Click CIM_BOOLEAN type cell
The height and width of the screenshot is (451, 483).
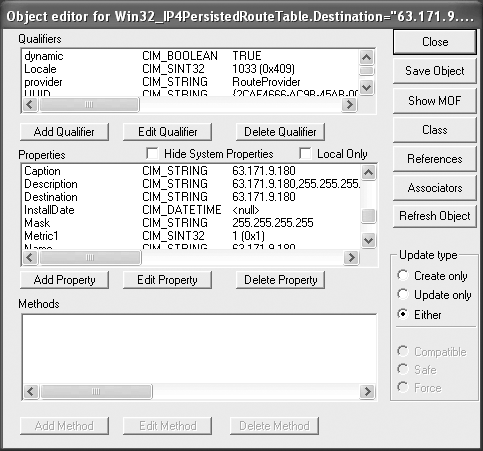180,56
